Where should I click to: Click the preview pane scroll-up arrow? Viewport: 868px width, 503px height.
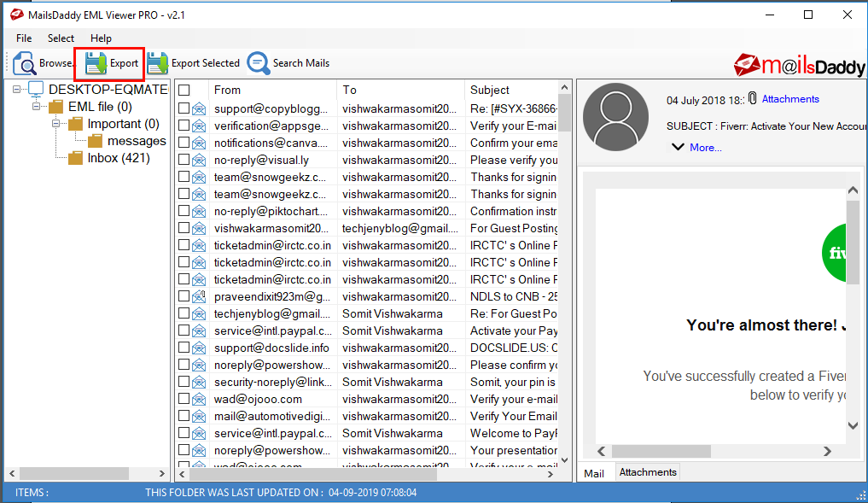(853, 190)
